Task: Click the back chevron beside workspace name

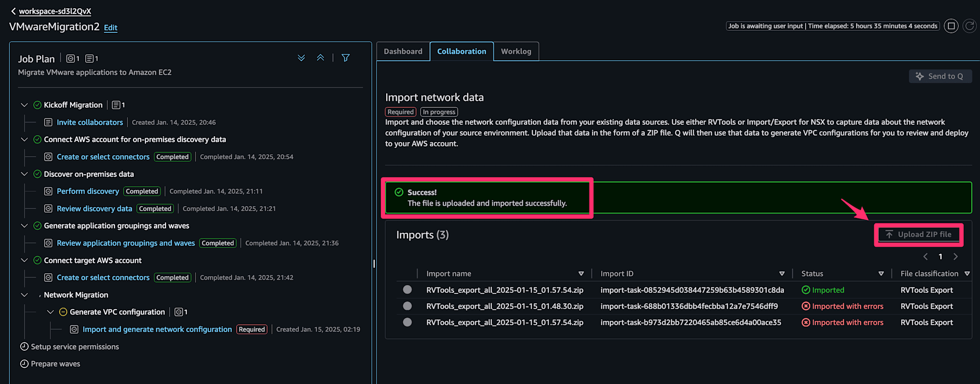Action: 13,11
